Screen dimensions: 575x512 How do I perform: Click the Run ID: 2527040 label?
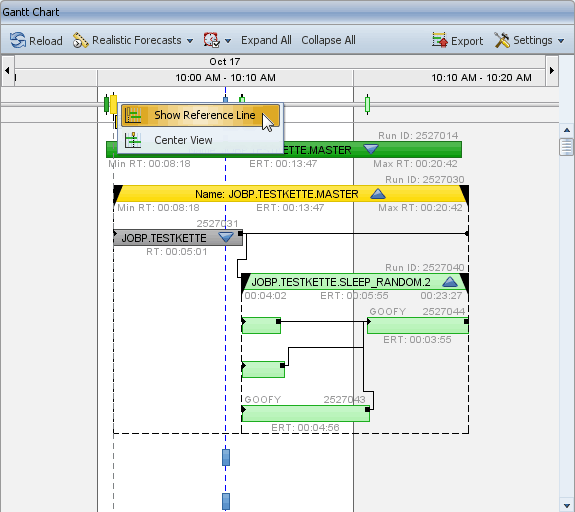425,268
